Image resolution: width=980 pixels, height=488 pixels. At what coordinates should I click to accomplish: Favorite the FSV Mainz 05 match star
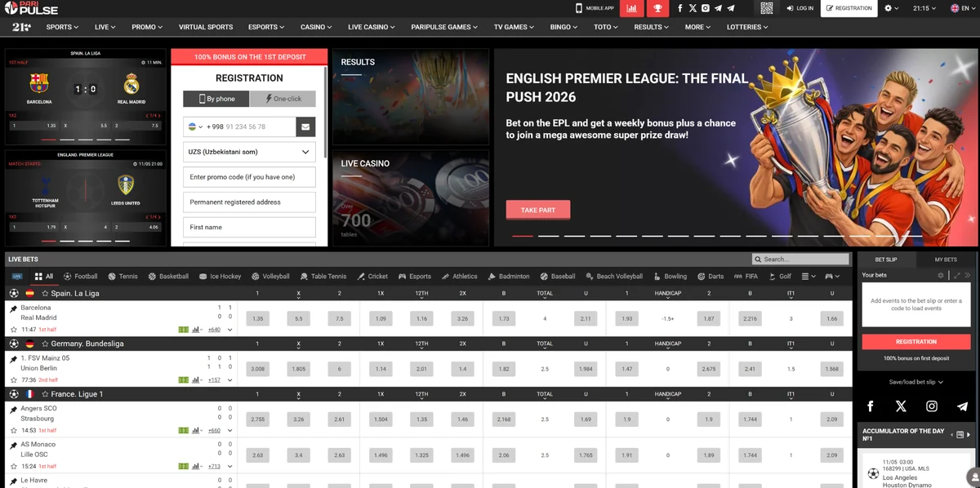[13, 380]
